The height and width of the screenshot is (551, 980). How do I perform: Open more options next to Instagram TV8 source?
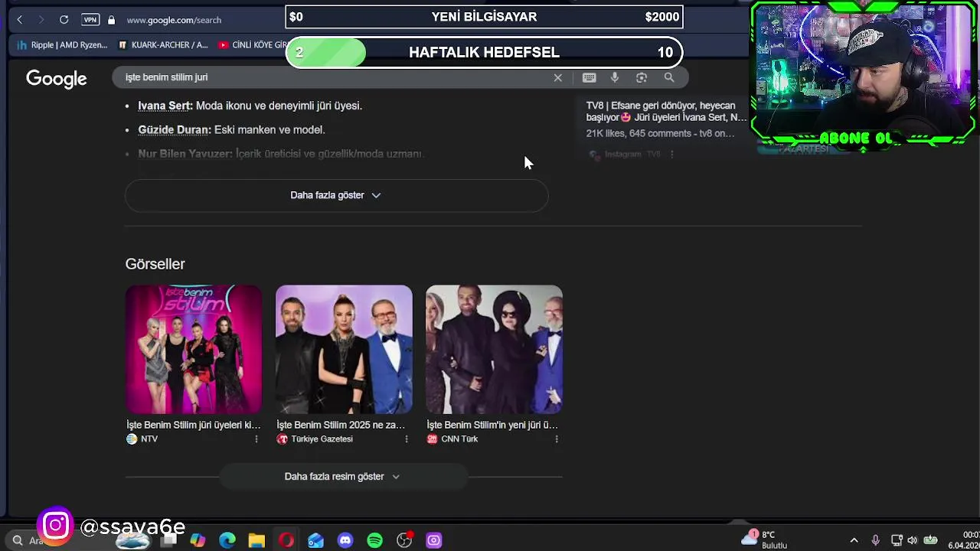coord(671,154)
